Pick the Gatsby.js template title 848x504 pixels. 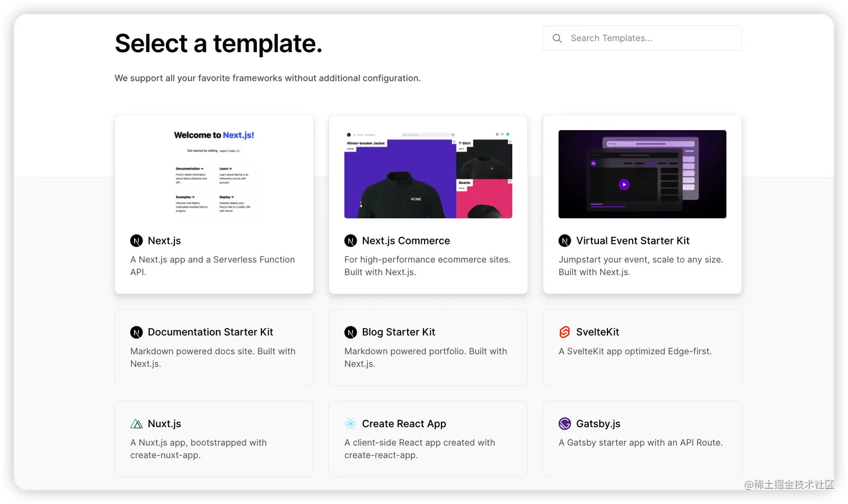click(x=598, y=424)
